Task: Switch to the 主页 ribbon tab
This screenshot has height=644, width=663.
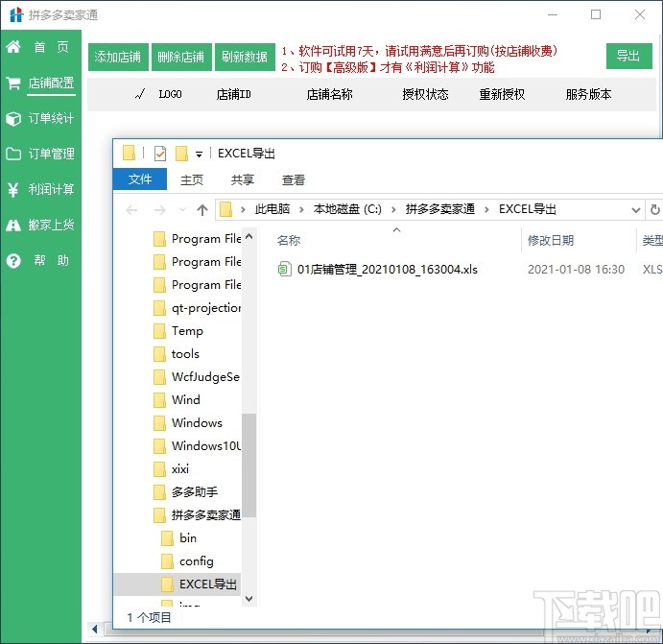Action: click(x=192, y=180)
